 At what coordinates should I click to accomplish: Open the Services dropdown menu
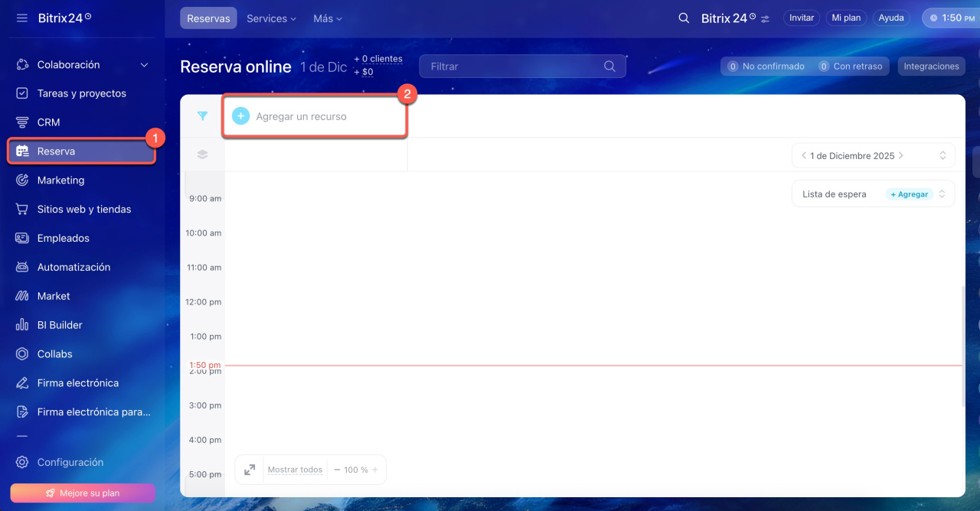(x=271, y=18)
